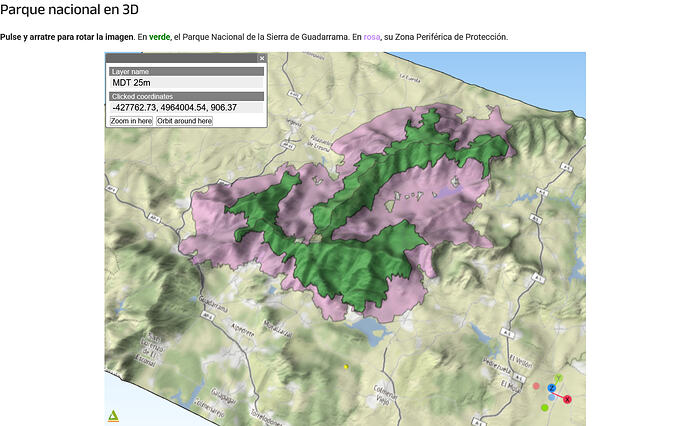Click the pale red negative-X gizmo dot
The image size is (690, 426).
click(536, 386)
